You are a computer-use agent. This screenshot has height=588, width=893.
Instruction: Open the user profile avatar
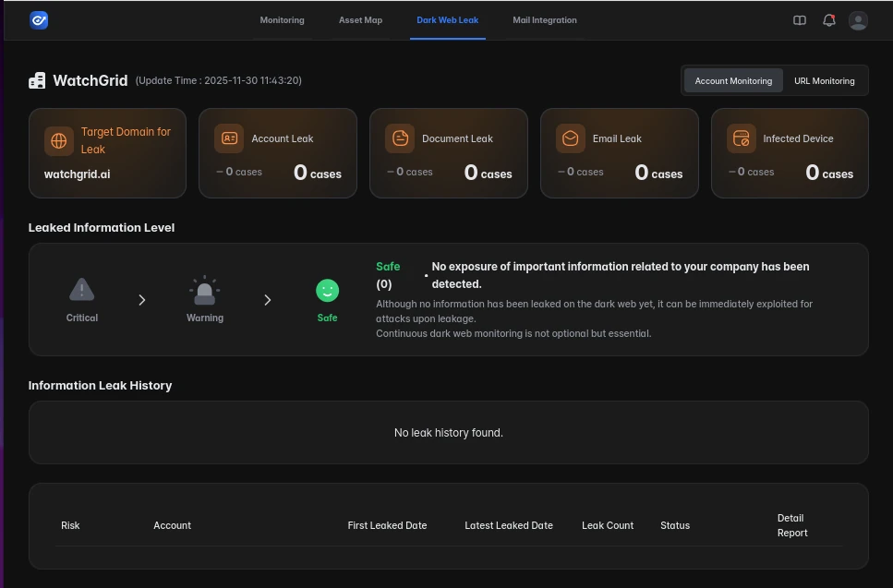858,20
